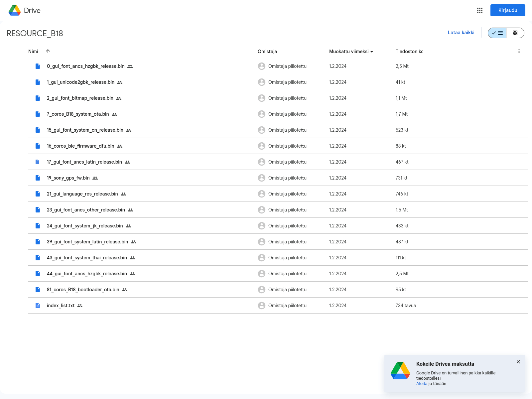
Task: Open file 1_gui_unicode2gbk_release.bin
Action: (x=80, y=82)
